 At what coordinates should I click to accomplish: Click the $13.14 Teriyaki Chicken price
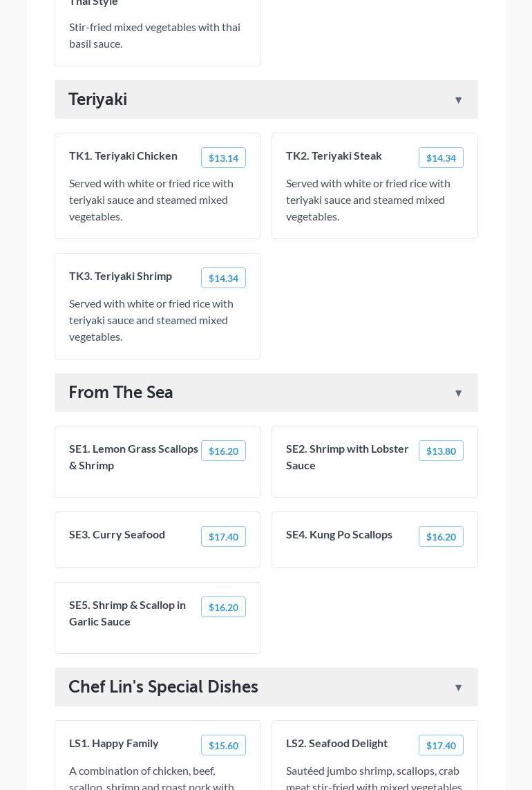click(223, 158)
